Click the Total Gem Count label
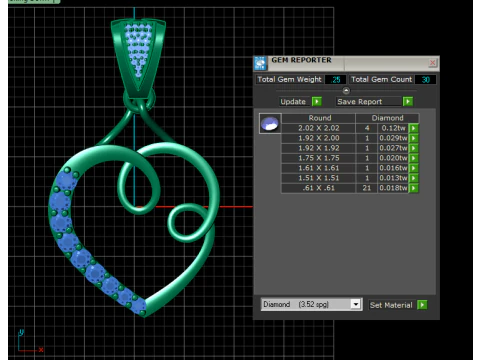Viewport: 480px width, 360px height. [x=382, y=79]
